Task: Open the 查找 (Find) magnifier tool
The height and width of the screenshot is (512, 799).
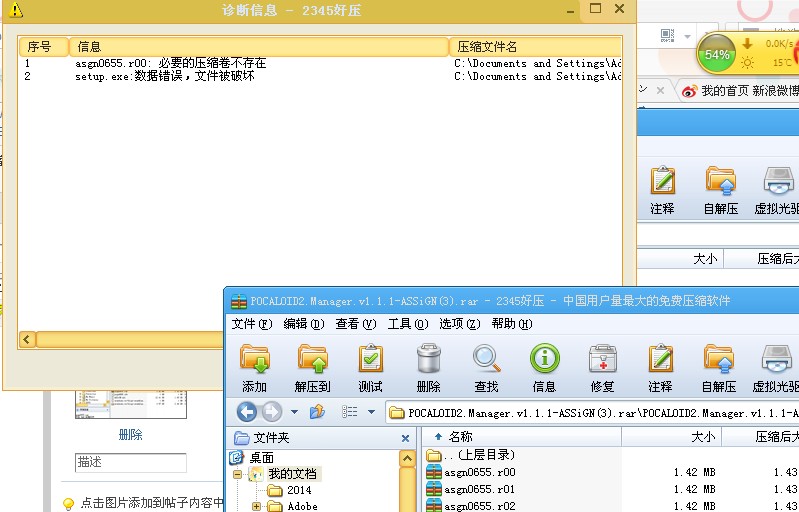Action: (486, 368)
